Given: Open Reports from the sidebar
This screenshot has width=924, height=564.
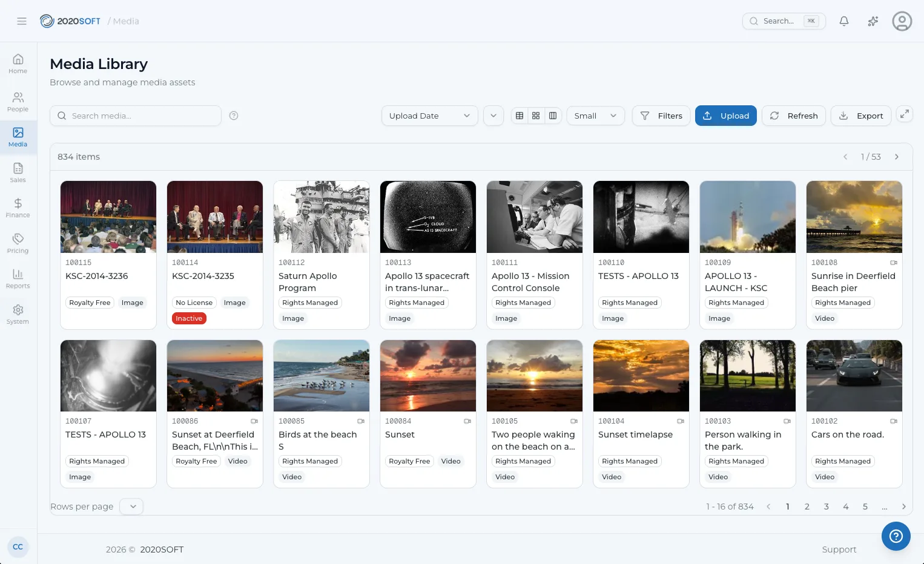Looking at the screenshot, I should point(18,278).
